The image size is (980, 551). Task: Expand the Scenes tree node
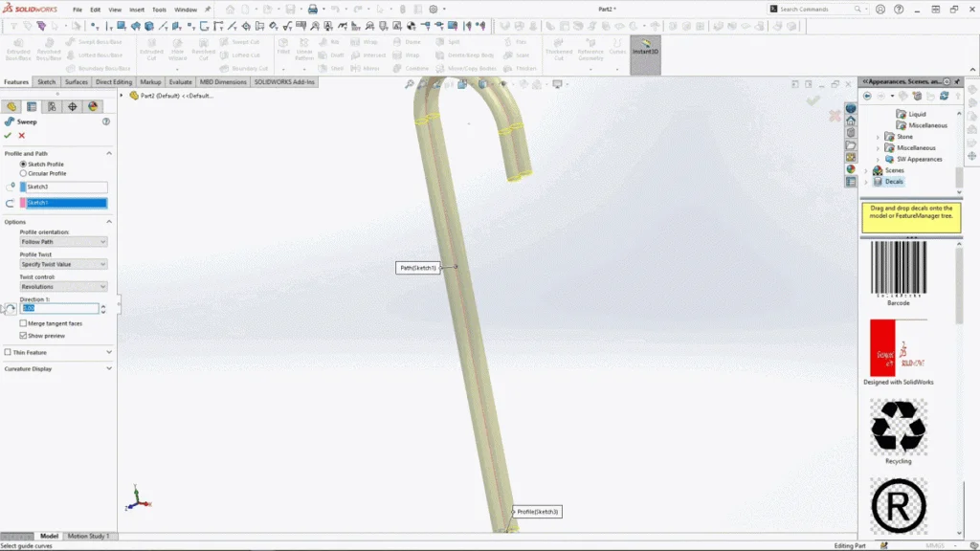coord(867,170)
